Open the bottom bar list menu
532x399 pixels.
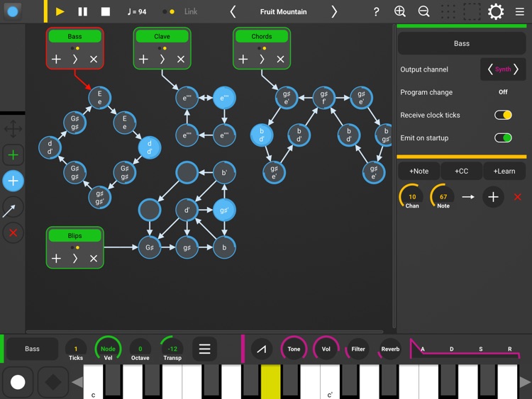(204, 349)
